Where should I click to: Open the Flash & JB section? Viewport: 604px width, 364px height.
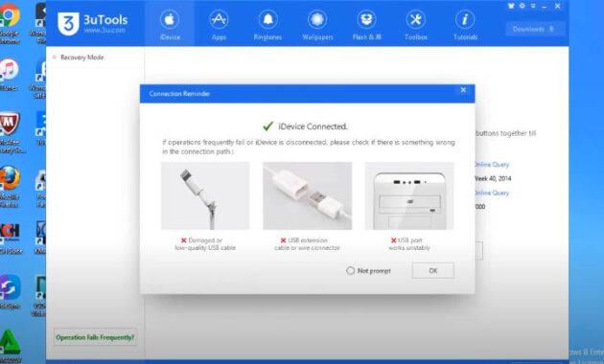[366, 25]
